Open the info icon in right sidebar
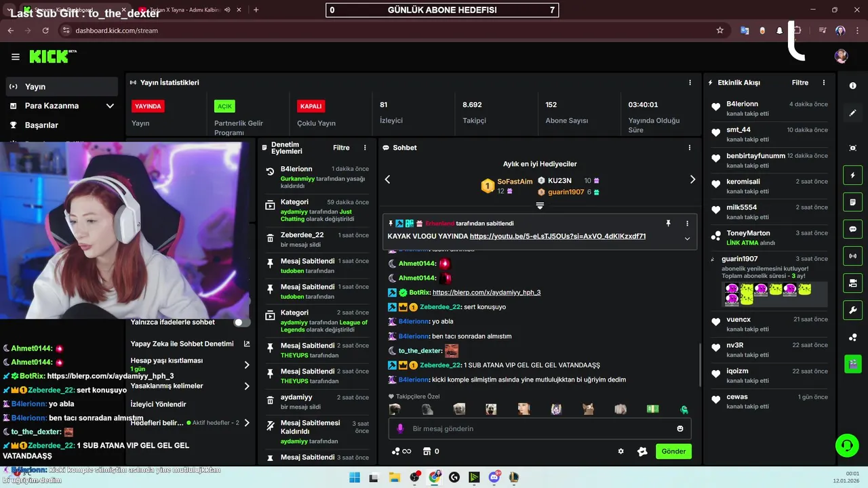 click(853, 86)
